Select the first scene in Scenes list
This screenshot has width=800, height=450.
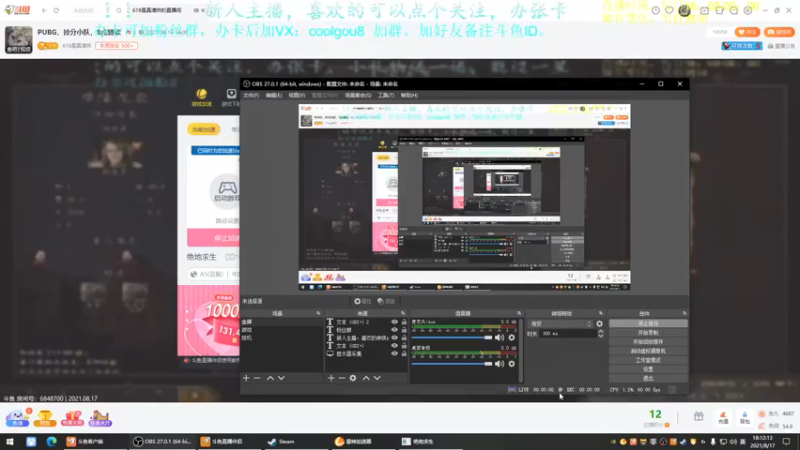pos(282,322)
